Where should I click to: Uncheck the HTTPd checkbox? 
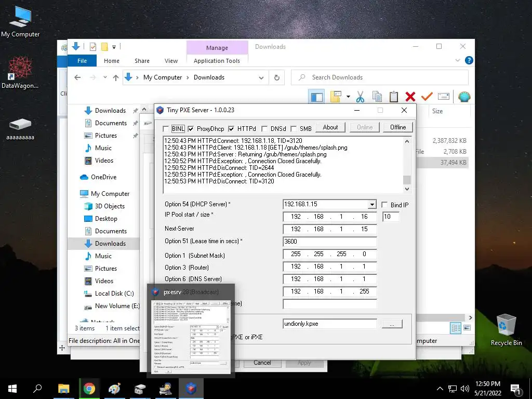pos(231,129)
